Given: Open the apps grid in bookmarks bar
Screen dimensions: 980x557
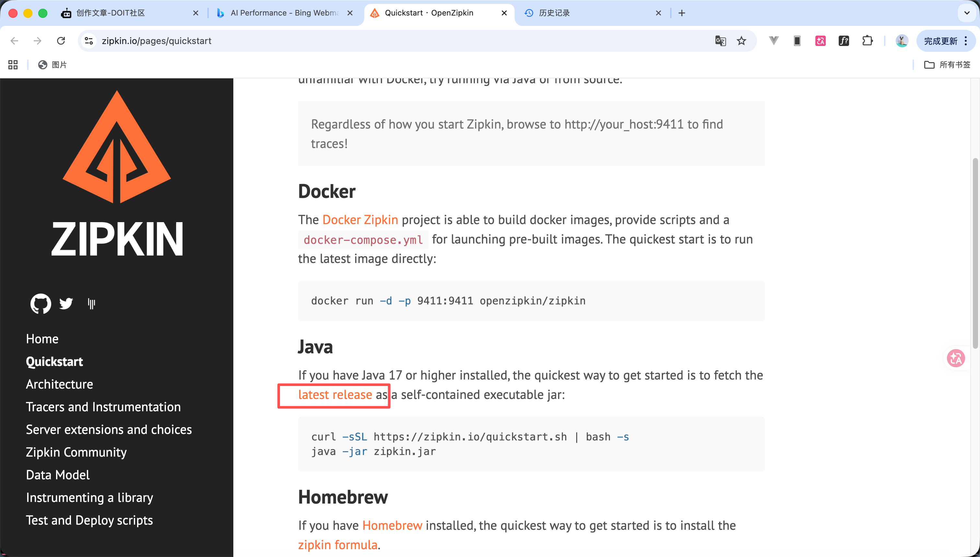Looking at the screenshot, I should click(13, 65).
